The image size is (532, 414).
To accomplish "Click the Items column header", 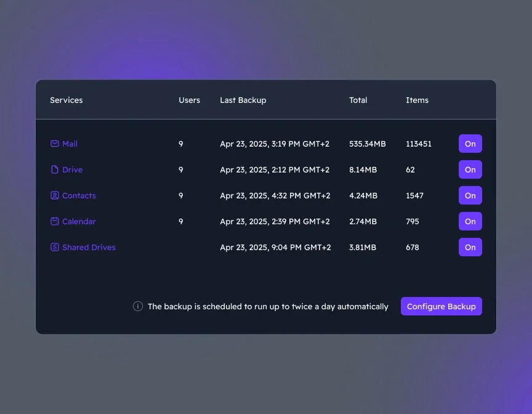I will point(417,100).
